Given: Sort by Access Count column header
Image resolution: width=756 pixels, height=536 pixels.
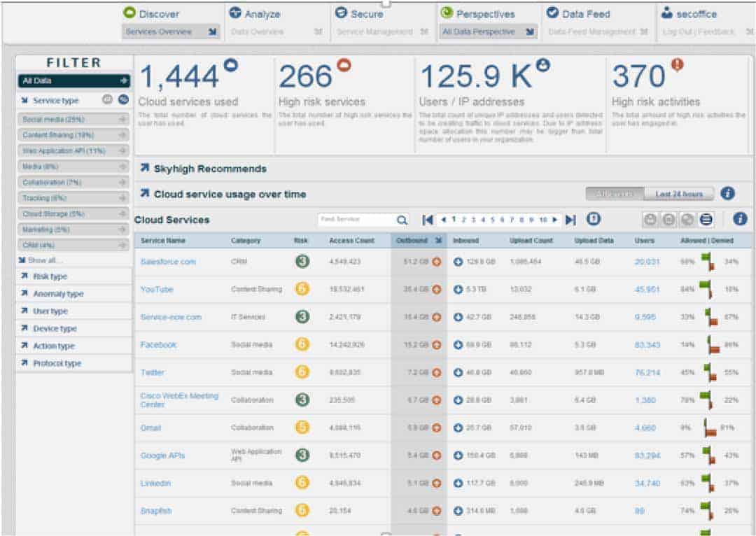Looking at the screenshot, I should [351, 241].
